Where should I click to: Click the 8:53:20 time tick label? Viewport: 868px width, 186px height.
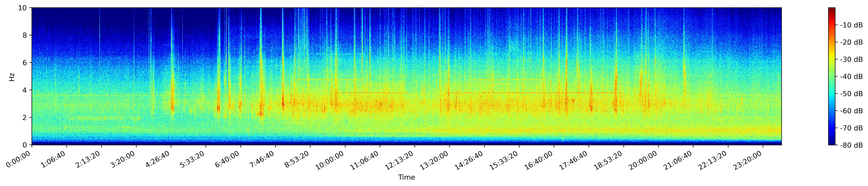pyautogui.click(x=297, y=158)
